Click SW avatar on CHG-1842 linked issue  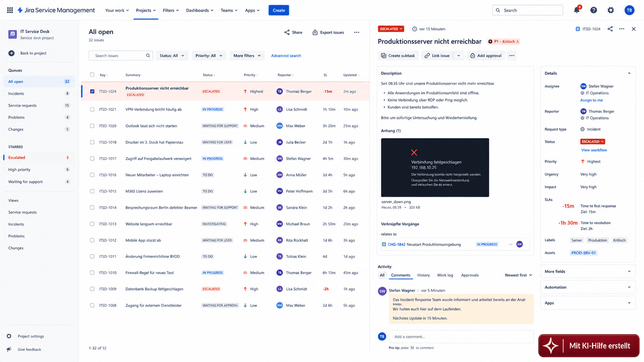coord(520,244)
